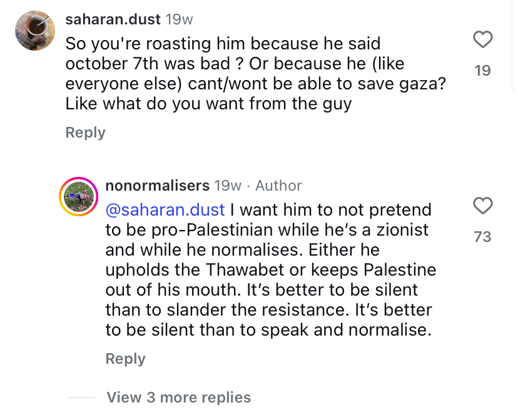This screenshot has height=420, width=518.
Task: Click the comment text starting "So you're roasting"
Action: (x=223, y=44)
